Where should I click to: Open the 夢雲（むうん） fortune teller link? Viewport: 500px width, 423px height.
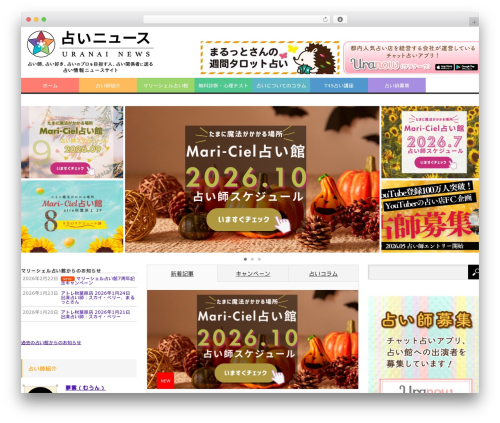(85, 388)
